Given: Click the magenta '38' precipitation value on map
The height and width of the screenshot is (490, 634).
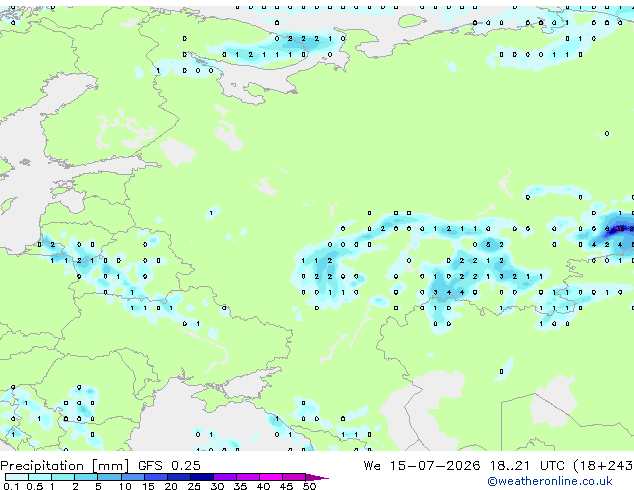Looking at the screenshot, I should 619,229.
